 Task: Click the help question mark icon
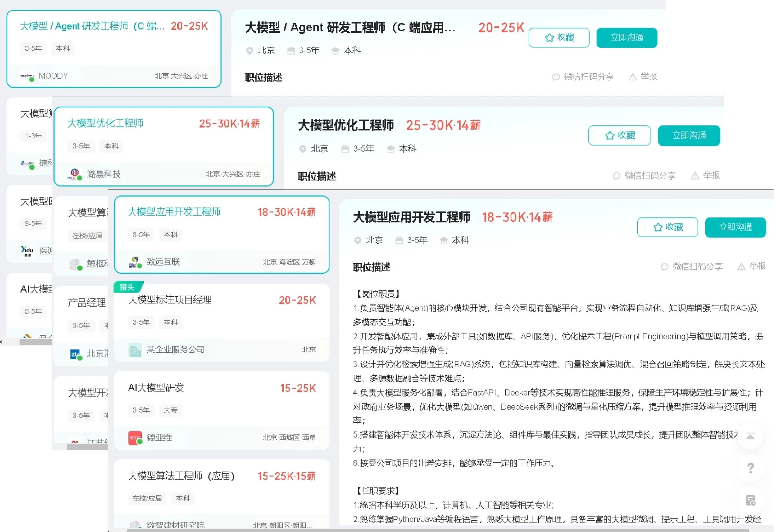750,468
